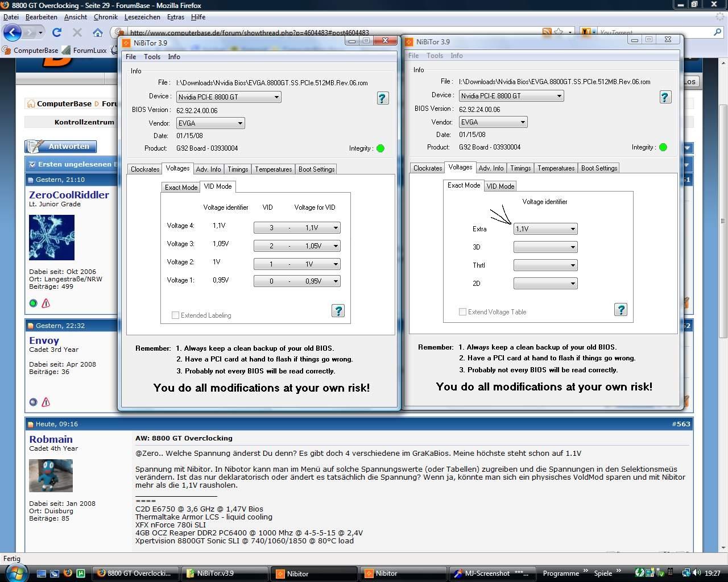The image size is (728, 582).
Task: Open Device dropdown in right NiBiTor
Action: (511, 96)
